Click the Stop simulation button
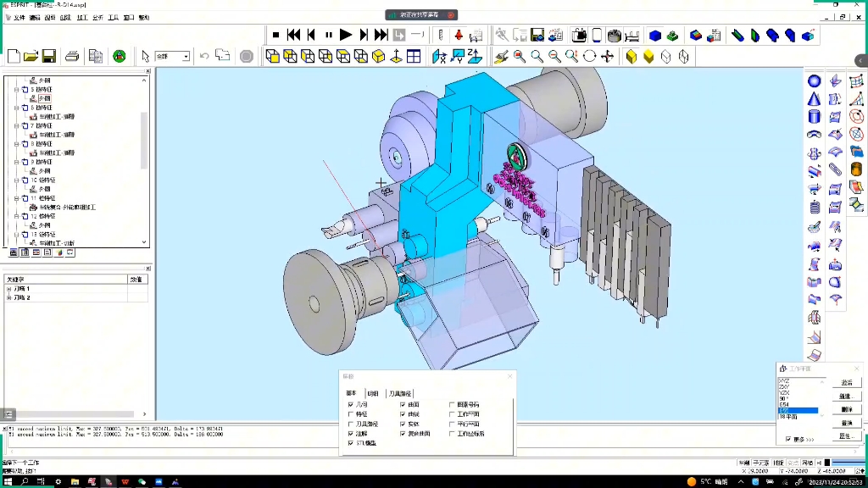 275,35
